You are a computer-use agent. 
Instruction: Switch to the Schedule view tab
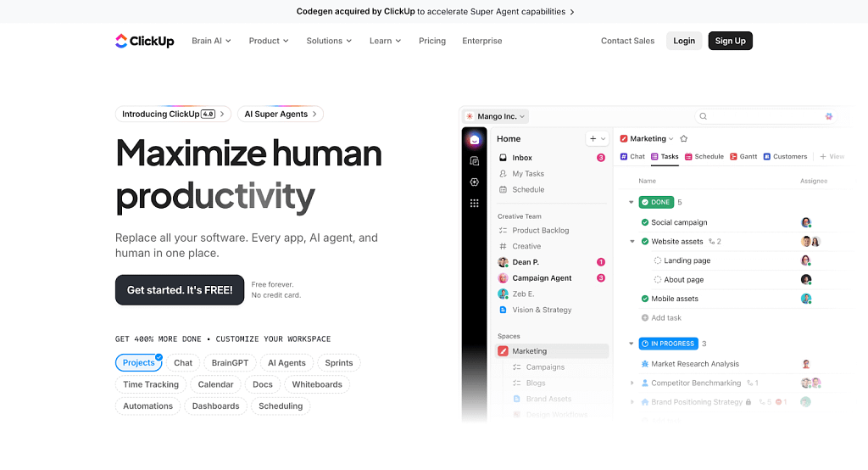(x=704, y=157)
